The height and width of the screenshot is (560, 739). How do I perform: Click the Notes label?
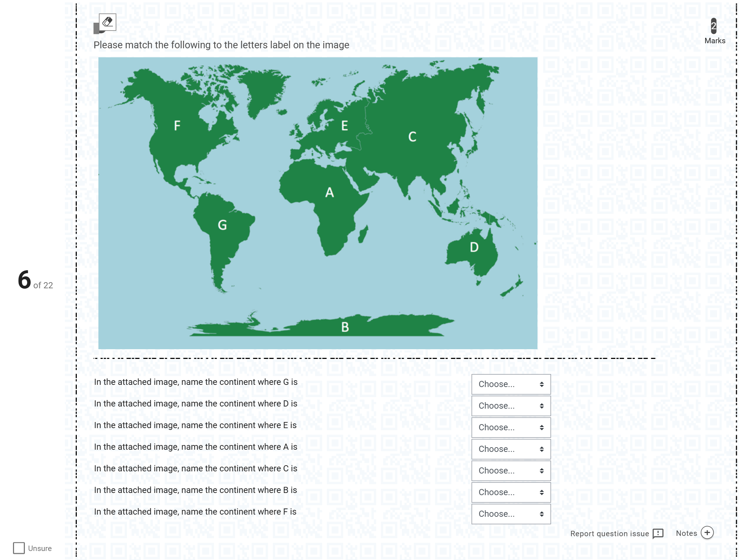pos(686,533)
